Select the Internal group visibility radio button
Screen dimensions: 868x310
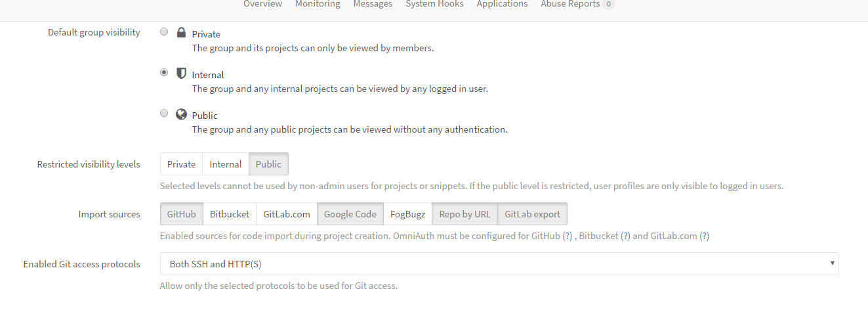coord(164,73)
